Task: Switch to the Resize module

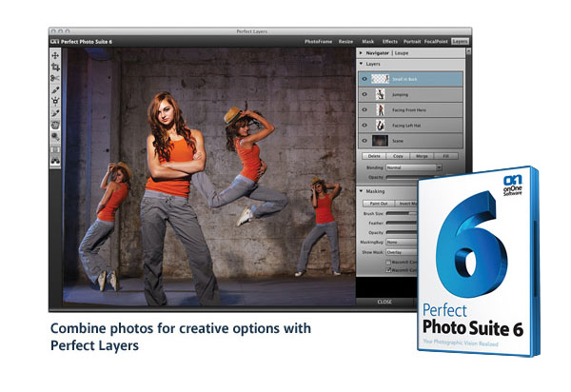Action: coord(345,42)
